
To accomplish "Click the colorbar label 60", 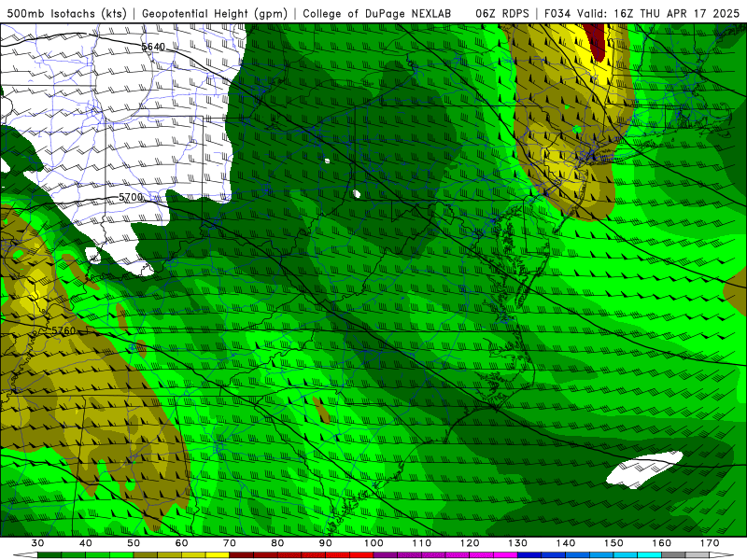I will pos(181,543).
